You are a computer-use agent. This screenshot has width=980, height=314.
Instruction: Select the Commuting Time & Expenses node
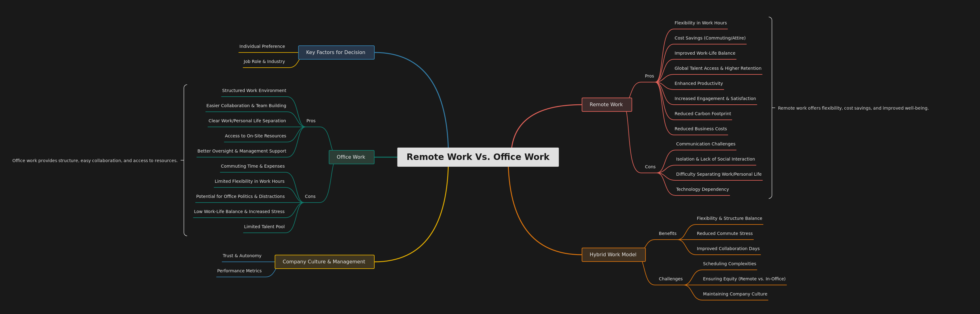click(253, 166)
